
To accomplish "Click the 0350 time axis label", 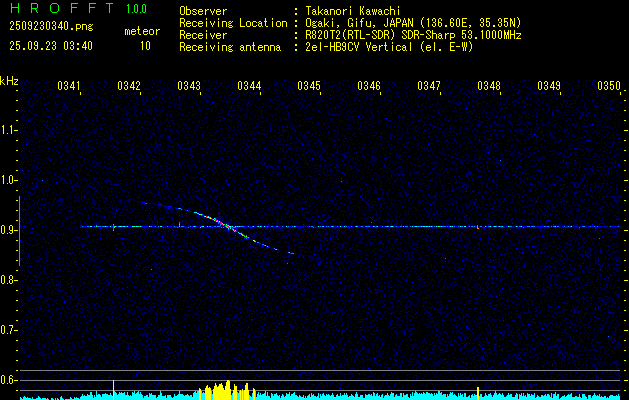I will (609, 86).
